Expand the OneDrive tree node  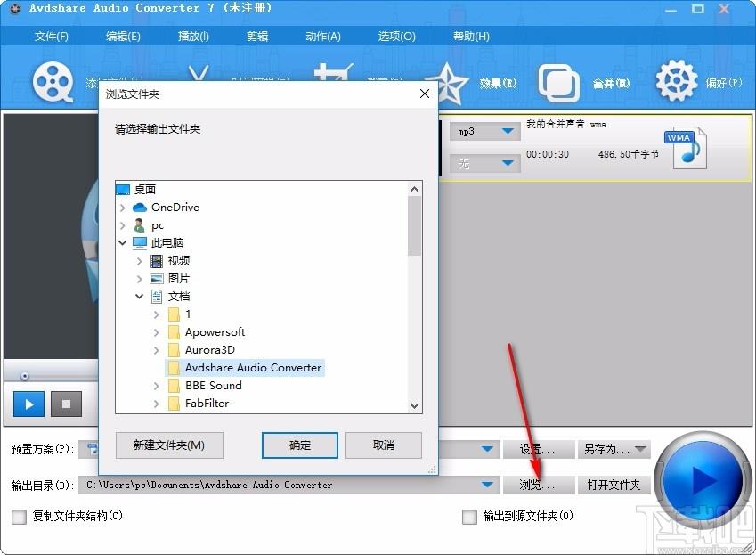click(123, 208)
